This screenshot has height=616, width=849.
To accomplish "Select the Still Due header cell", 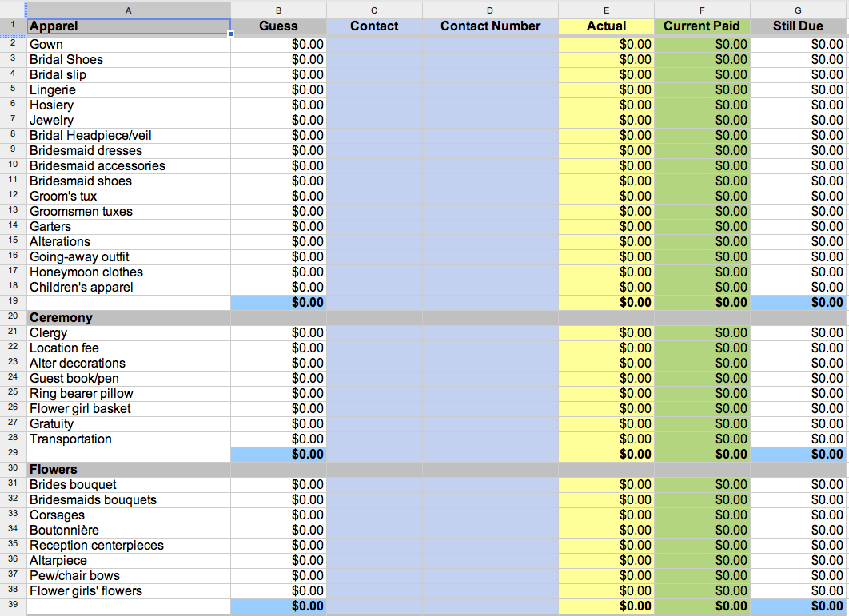I will [797, 26].
